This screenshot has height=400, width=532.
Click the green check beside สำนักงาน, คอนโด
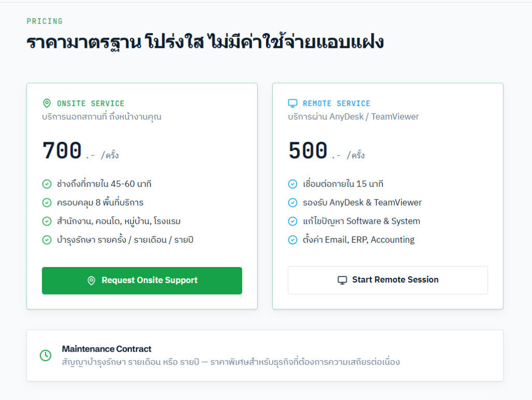tap(47, 221)
